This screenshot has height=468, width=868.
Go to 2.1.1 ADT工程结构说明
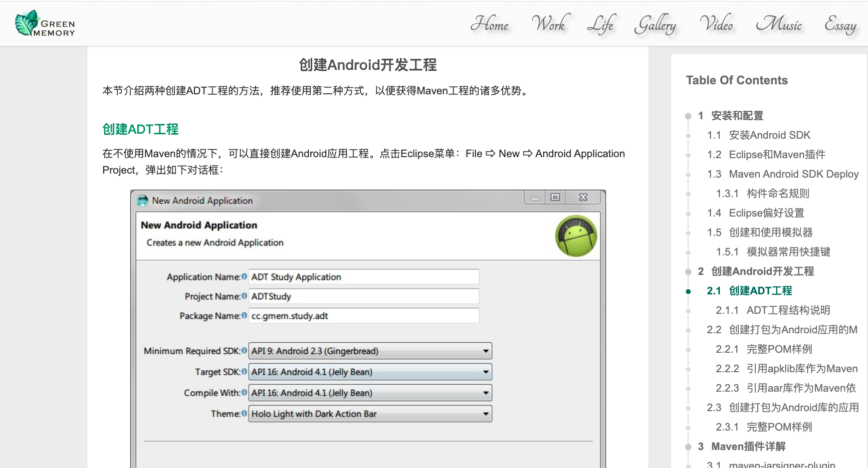pyautogui.click(x=773, y=310)
